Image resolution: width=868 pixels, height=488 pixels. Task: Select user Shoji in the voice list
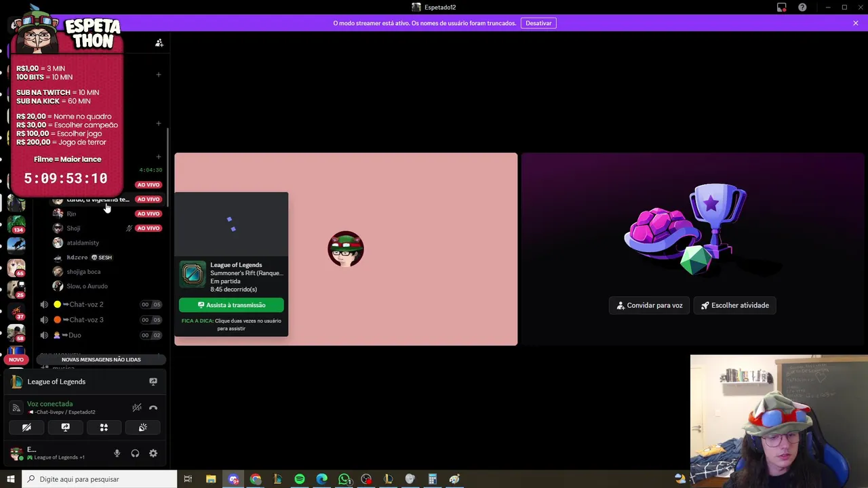coord(73,228)
